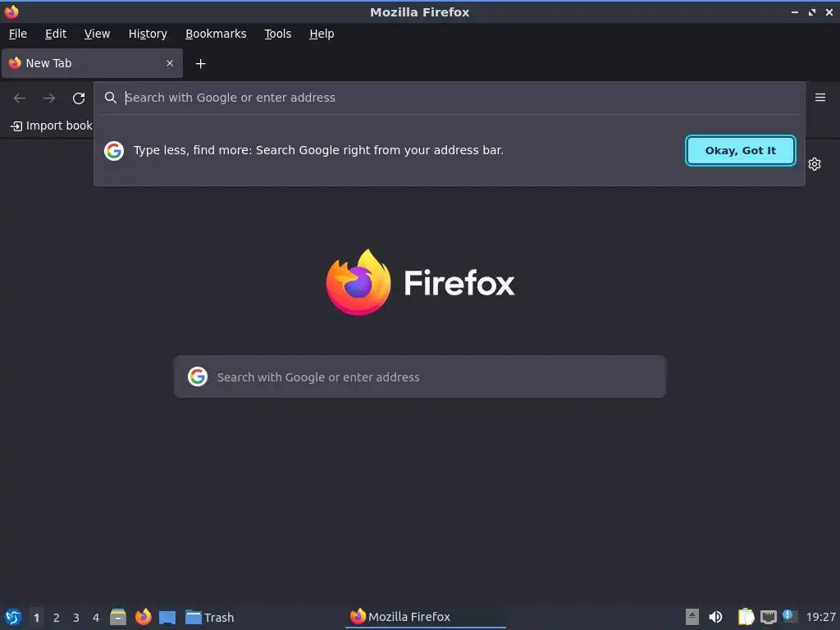Click the reload page icon
The image size is (840, 630).
[x=79, y=98]
